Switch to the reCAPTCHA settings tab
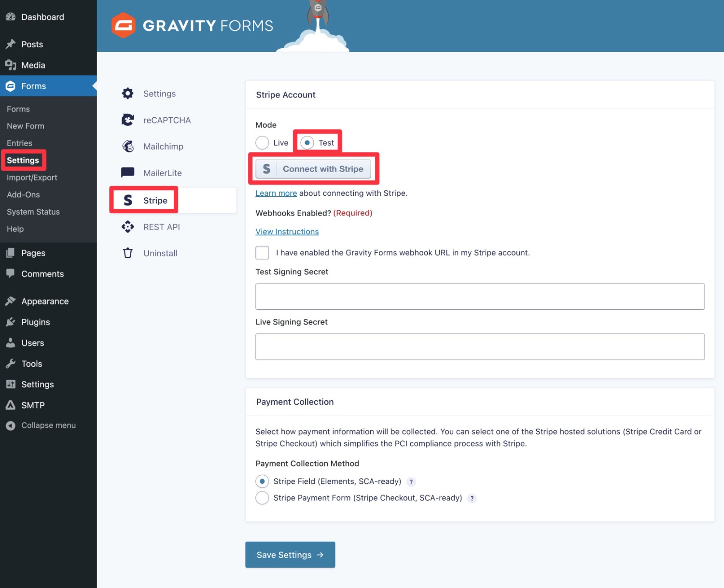 (x=167, y=120)
